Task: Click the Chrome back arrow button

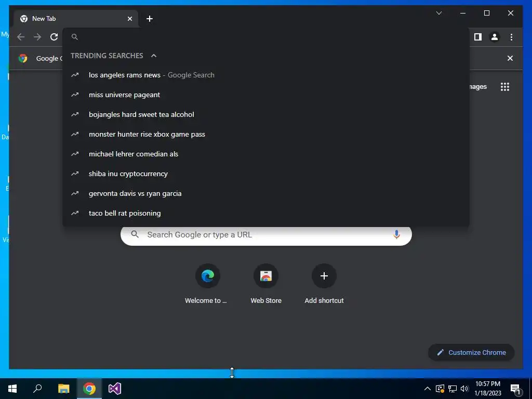Action: 21,37
